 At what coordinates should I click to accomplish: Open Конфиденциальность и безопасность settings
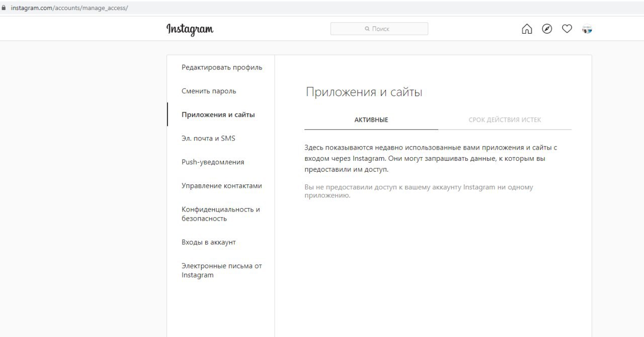(x=221, y=214)
